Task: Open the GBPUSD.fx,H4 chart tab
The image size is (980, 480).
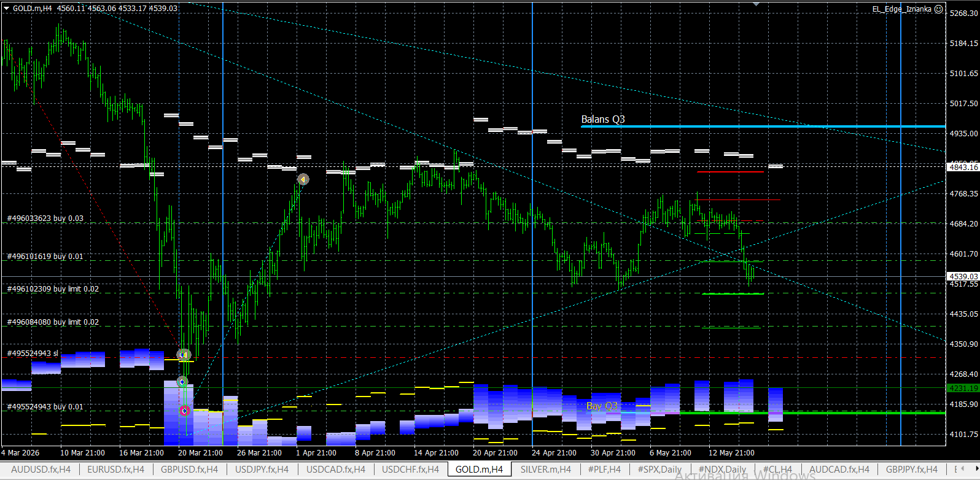Action: click(189, 470)
